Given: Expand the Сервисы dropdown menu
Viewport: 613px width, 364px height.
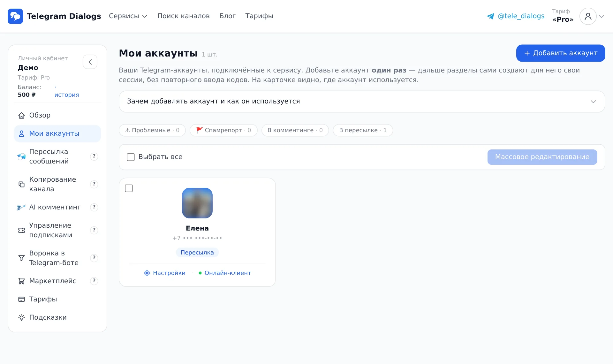Looking at the screenshot, I should [128, 16].
